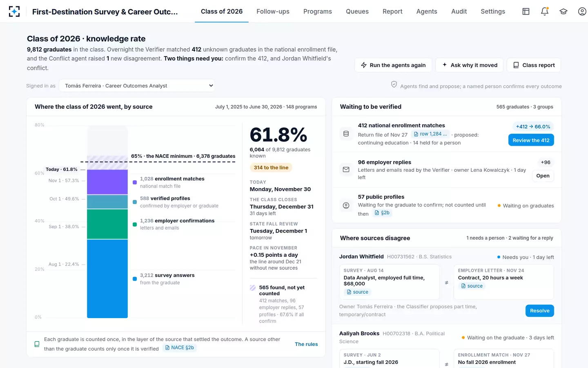This screenshot has height=368, width=588.
Task: Click the 314 to the line badge
Action: (x=271, y=168)
